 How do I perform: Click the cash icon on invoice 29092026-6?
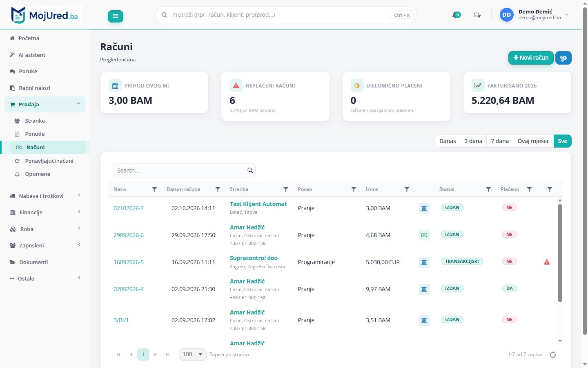424,236
